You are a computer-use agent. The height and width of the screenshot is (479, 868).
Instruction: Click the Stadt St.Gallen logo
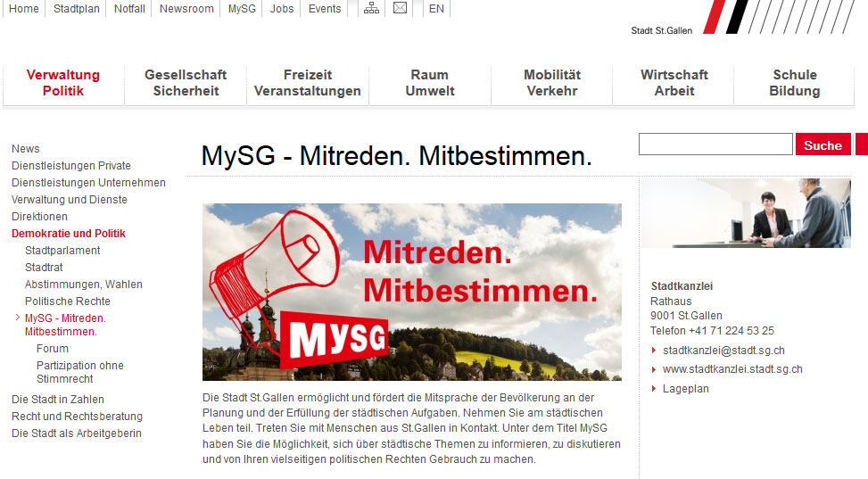coord(742,18)
